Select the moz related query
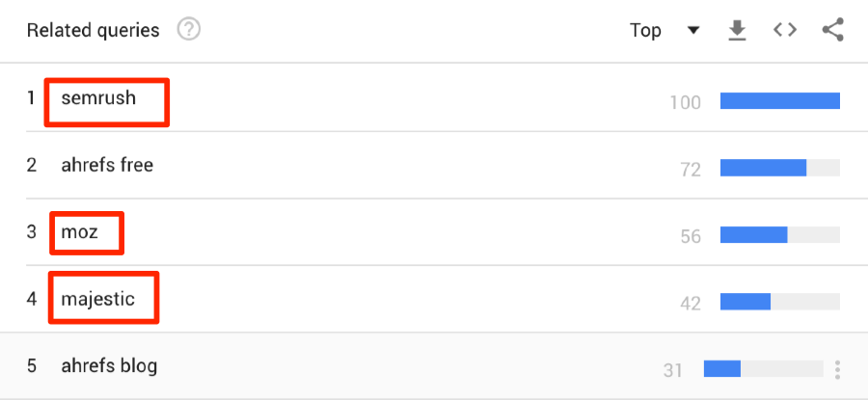 (79, 232)
